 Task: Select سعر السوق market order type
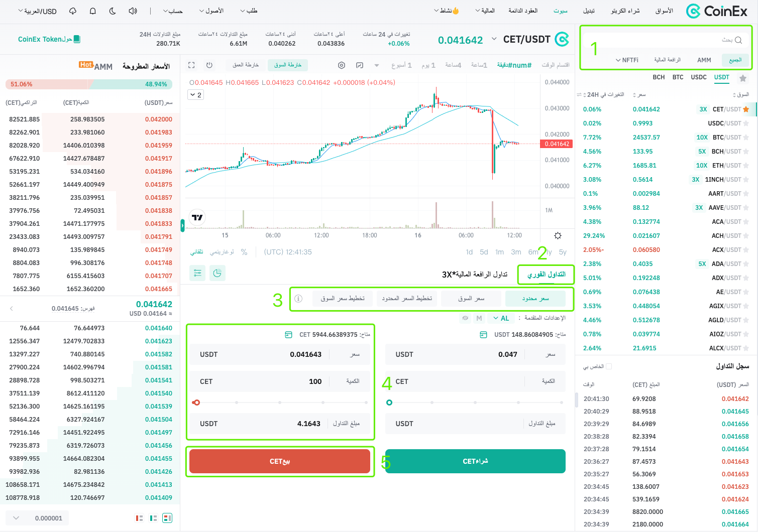[471, 299]
